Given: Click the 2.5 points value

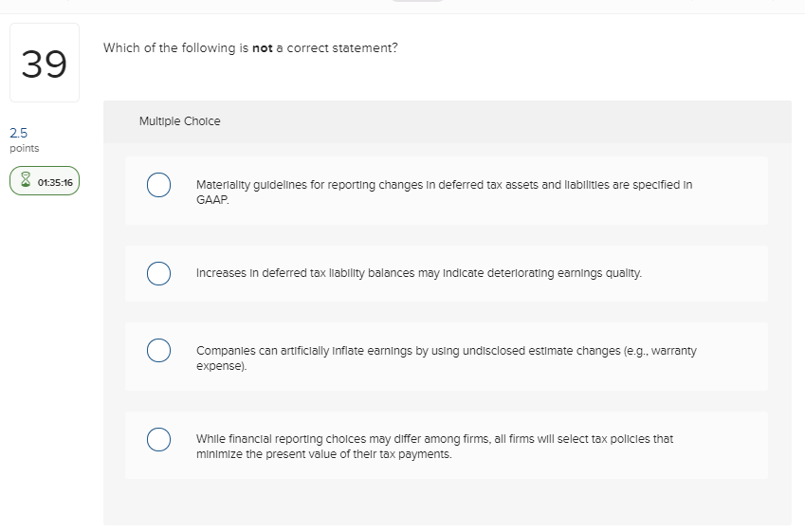Looking at the screenshot, I should [18, 134].
